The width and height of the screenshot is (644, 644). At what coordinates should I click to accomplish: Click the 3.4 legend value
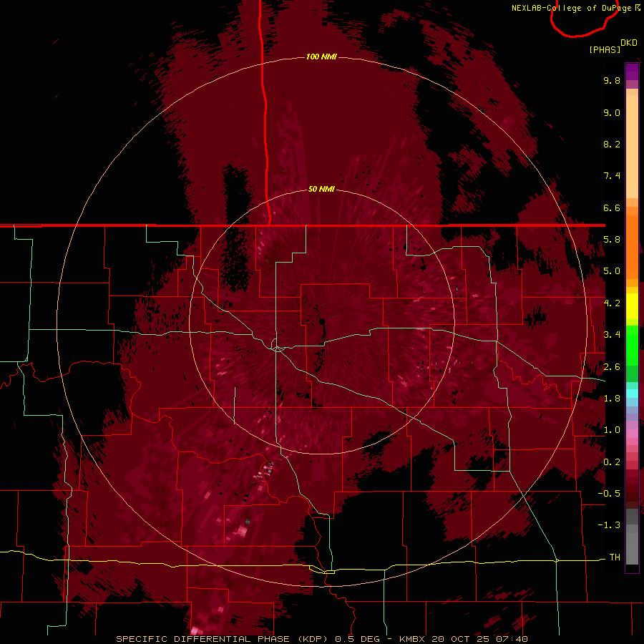(612, 335)
